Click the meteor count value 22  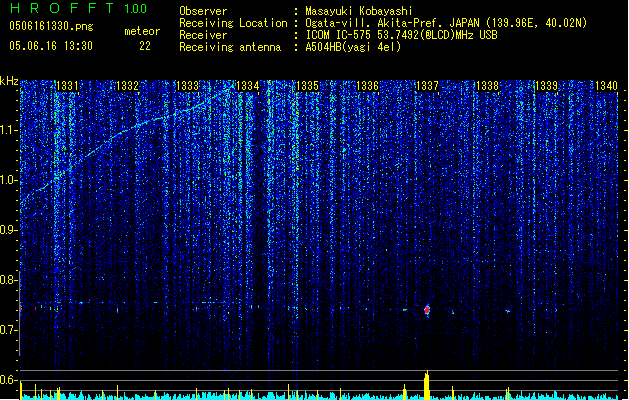pos(145,46)
